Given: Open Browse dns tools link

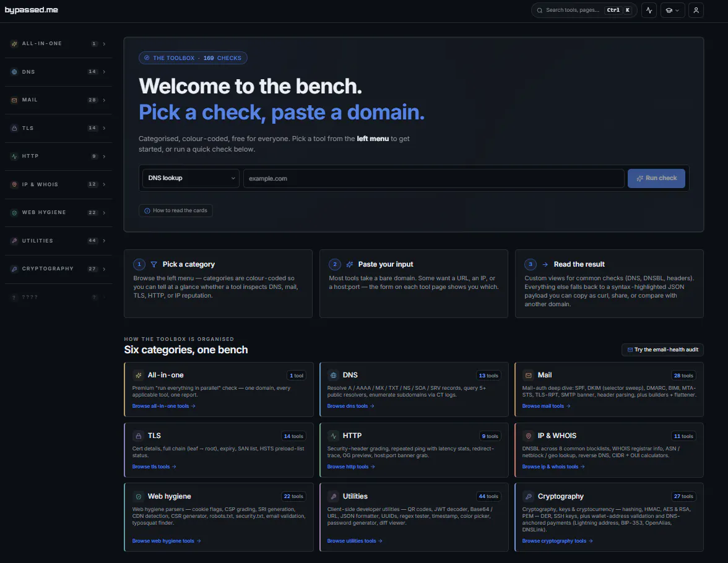Looking at the screenshot, I should 350,406.
